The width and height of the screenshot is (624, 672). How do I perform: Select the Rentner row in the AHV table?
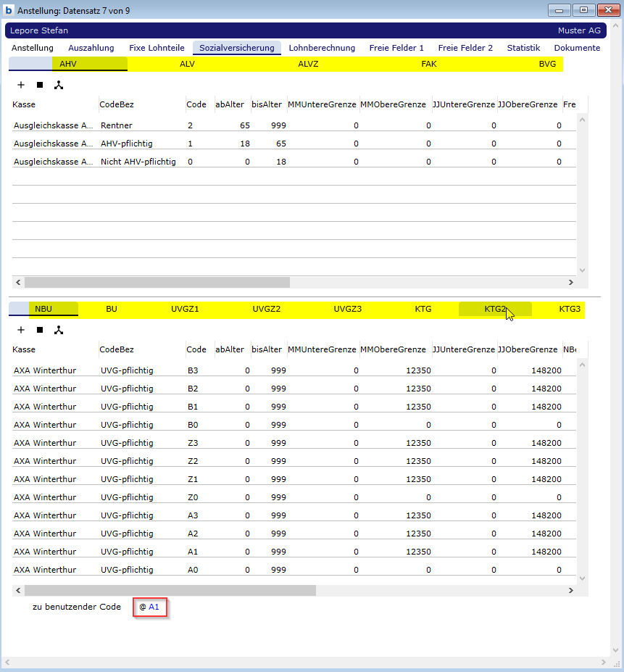click(116, 125)
